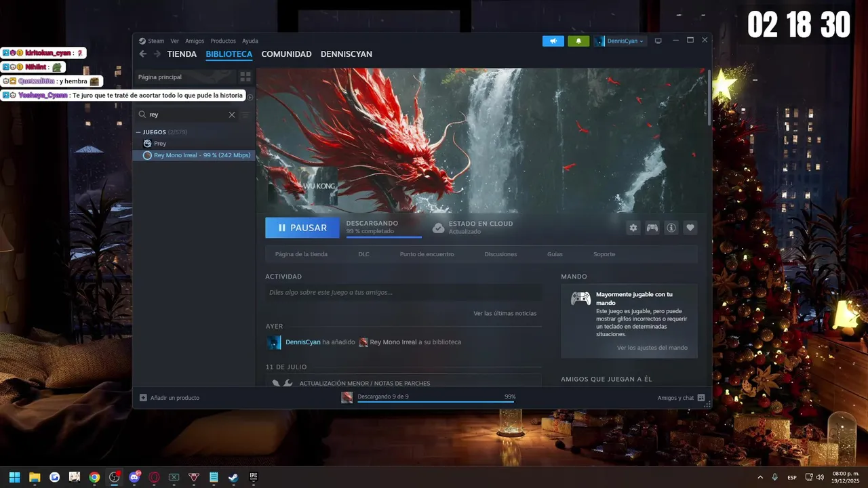
Task: Select the BIBLIOTECA tab
Action: pyautogui.click(x=229, y=54)
